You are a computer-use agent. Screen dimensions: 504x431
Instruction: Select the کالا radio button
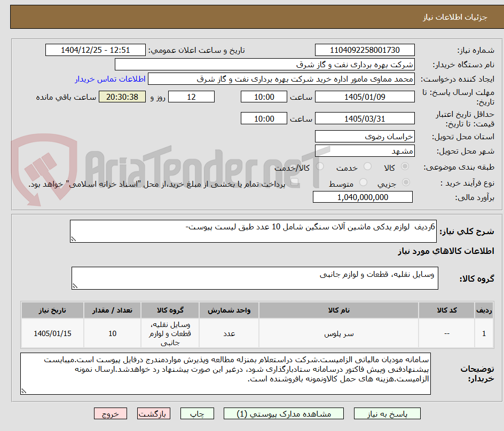click(405, 166)
